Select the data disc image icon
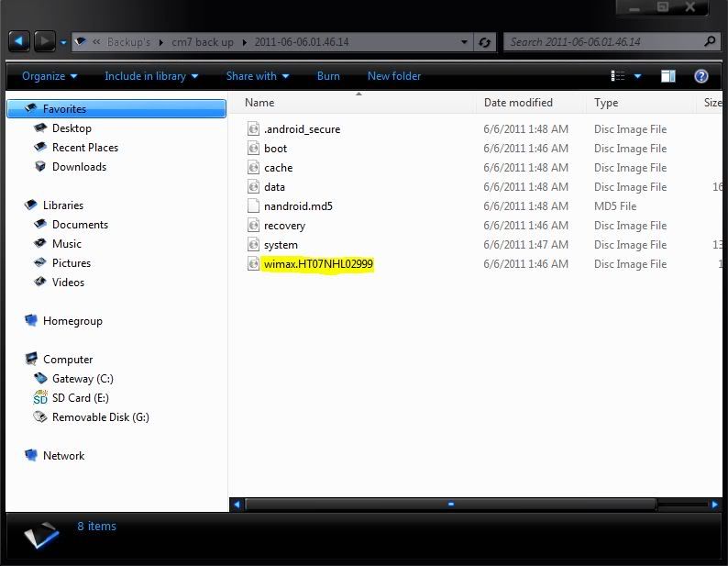This screenshot has height=566, width=728. [x=253, y=187]
